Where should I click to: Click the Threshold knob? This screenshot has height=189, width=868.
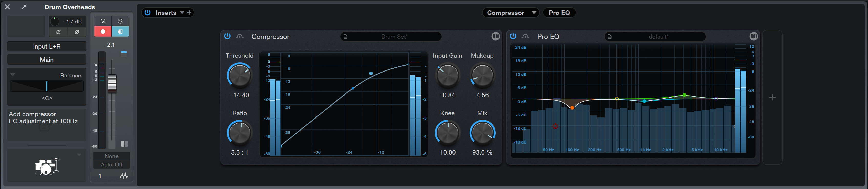239,75
